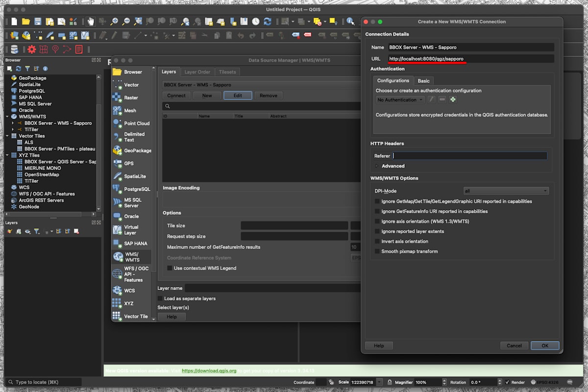588x392 pixels.
Task: Switch to the Configurations authentication tab
Action: tap(393, 80)
